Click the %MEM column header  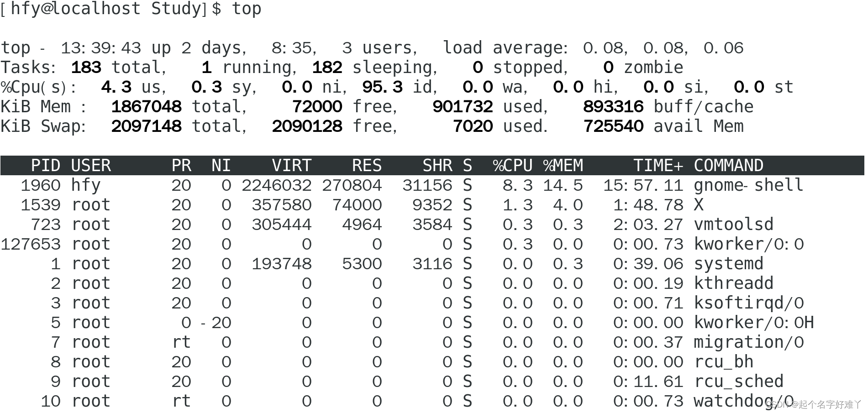563,165
